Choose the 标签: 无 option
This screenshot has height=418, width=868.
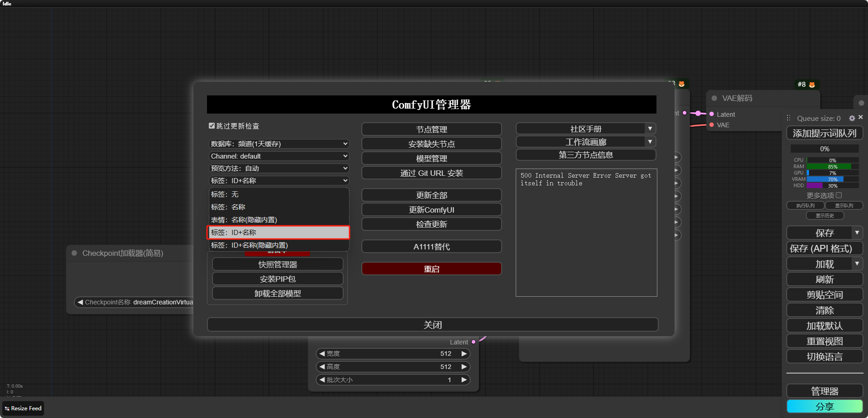pyautogui.click(x=279, y=194)
